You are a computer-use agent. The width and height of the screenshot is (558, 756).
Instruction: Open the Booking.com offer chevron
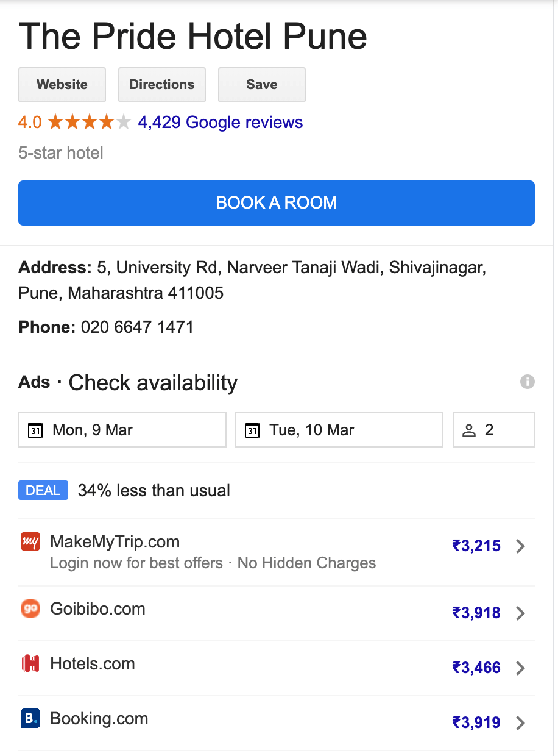coord(520,723)
